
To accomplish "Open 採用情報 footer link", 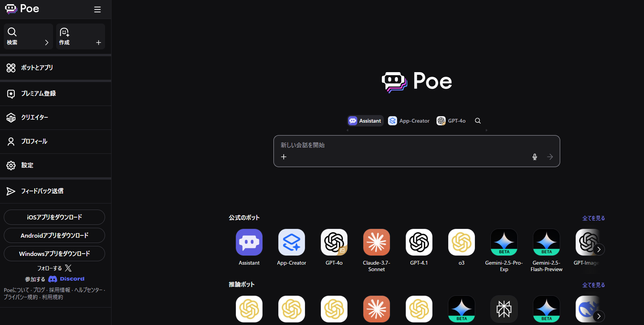I will click(60, 290).
